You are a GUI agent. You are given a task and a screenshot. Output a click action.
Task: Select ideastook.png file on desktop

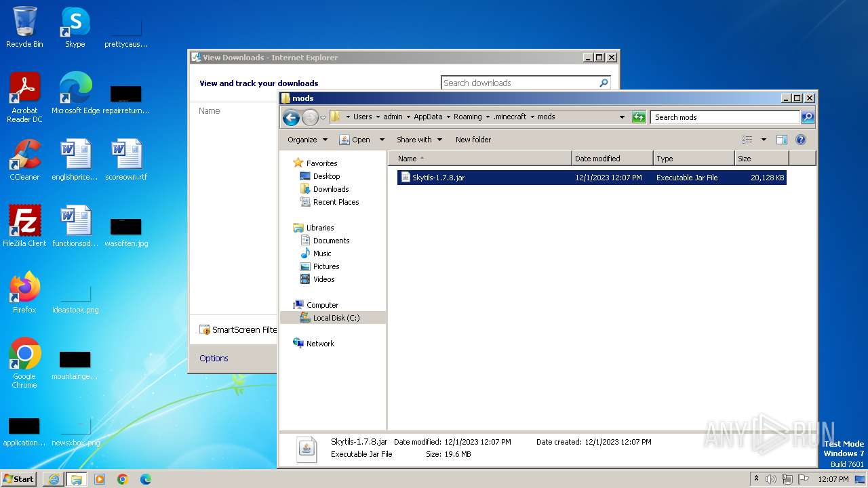(75, 298)
